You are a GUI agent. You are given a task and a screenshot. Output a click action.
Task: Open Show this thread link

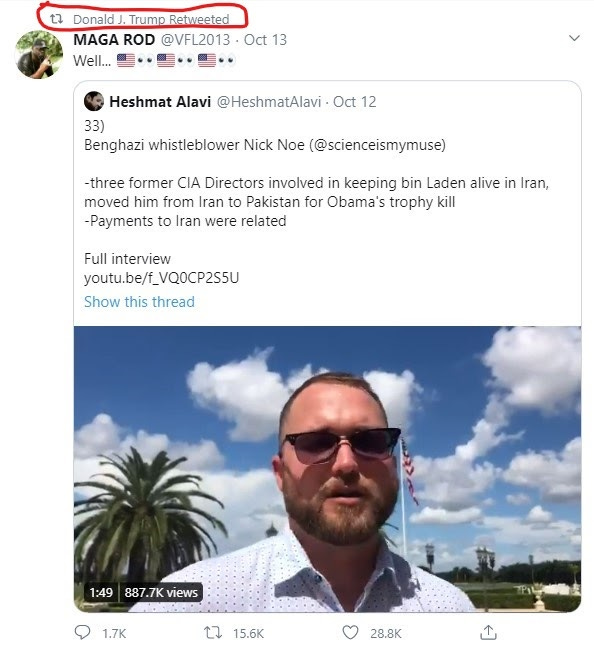[139, 302]
